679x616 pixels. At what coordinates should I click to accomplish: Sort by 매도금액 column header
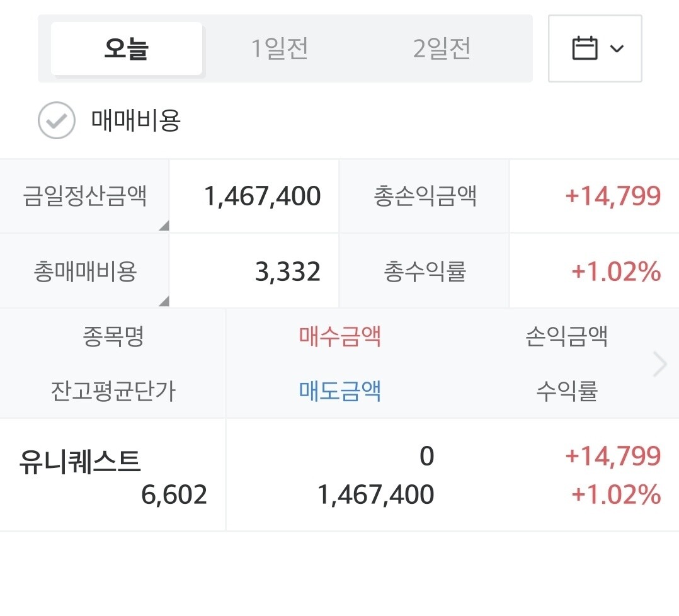[340, 391]
